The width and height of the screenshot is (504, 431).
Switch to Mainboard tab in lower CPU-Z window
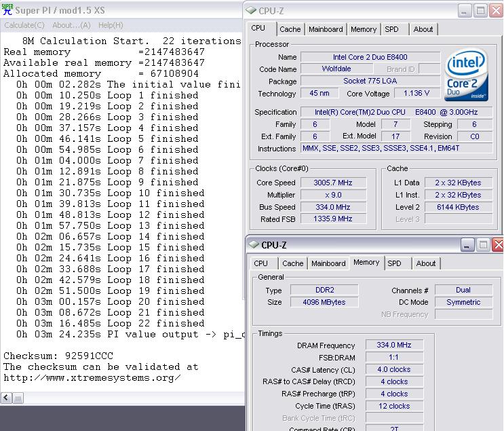click(x=328, y=263)
